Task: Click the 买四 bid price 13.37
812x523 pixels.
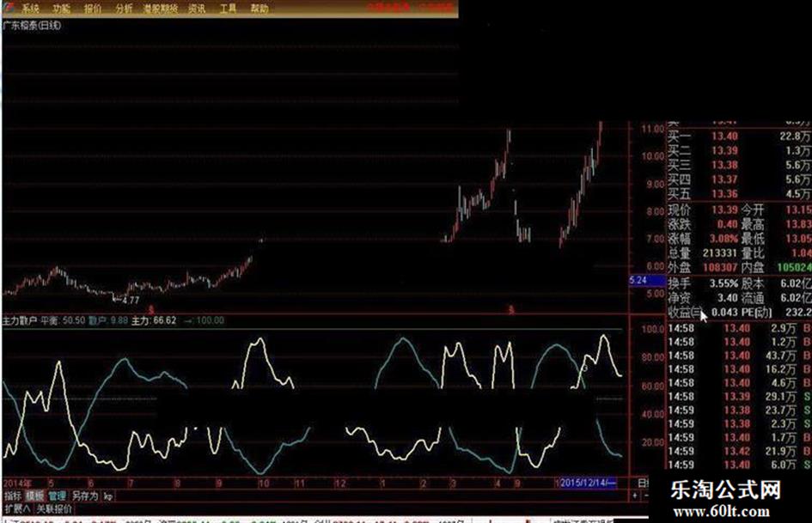Action: pyautogui.click(x=724, y=179)
